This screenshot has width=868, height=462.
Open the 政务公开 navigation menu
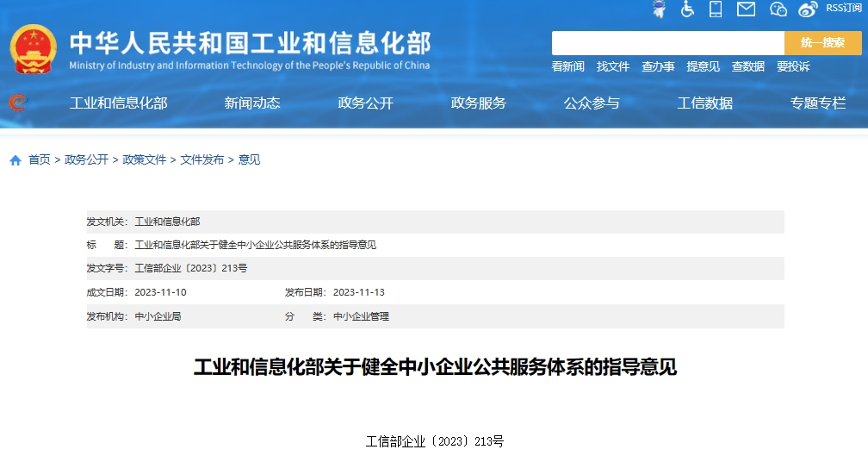pyautogui.click(x=365, y=103)
